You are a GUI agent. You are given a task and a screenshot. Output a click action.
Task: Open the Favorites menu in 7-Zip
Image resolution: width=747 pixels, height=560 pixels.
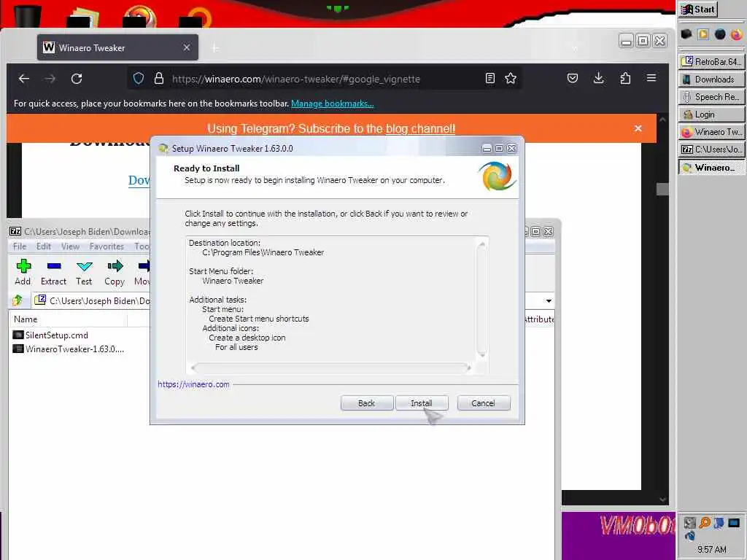pos(107,246)
